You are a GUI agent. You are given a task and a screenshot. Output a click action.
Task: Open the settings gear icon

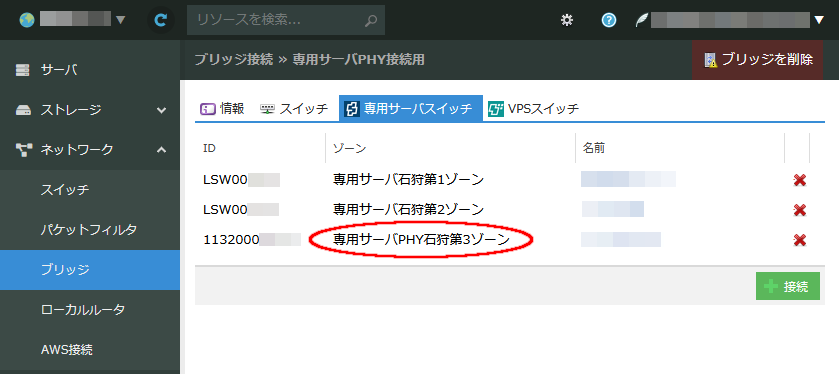[x=567, y=20]
